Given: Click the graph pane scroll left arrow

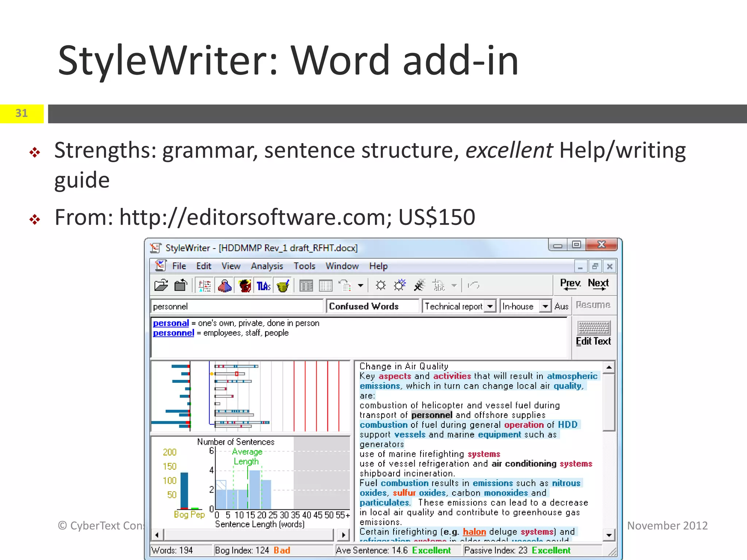Looking at the screenshot, I should coord(157,535).
